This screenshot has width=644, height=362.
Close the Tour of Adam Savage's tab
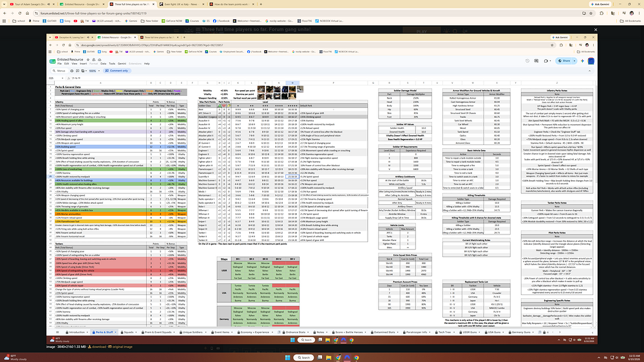coord(53,4)
